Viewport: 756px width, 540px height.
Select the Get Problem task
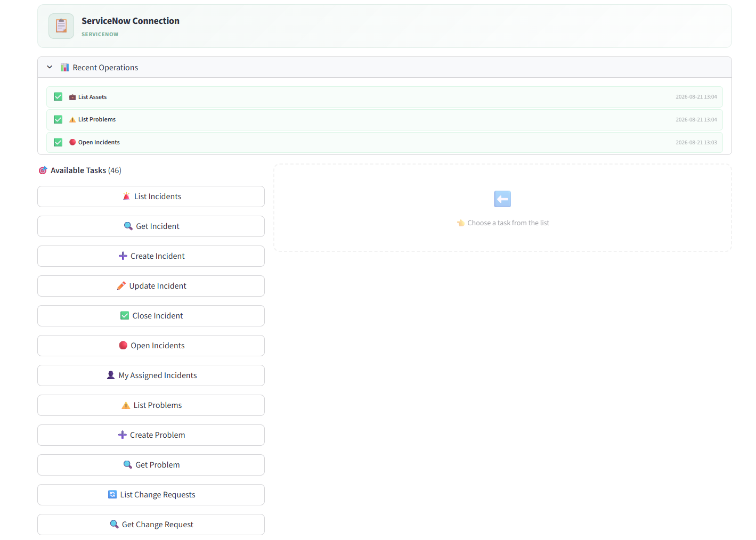tap(151, 465)
